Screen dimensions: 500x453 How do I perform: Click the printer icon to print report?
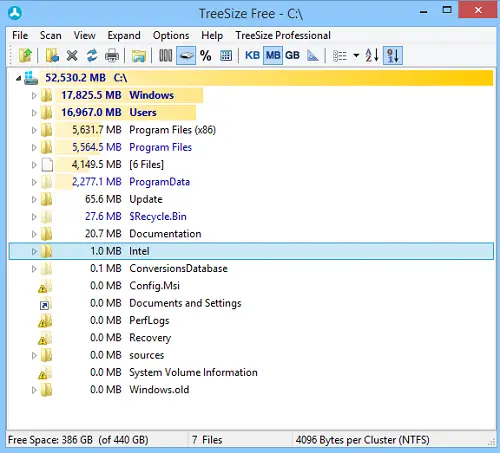click(112, 56)
